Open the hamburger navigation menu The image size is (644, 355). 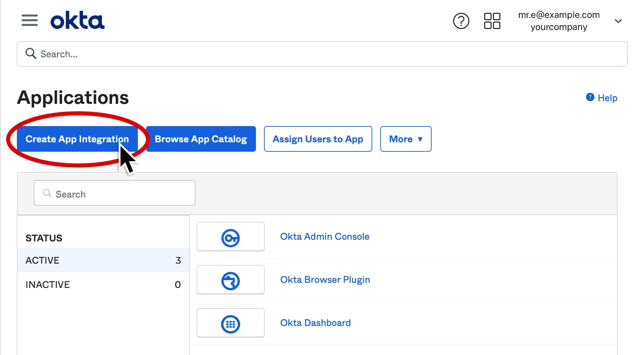click(x=30, y=21)
